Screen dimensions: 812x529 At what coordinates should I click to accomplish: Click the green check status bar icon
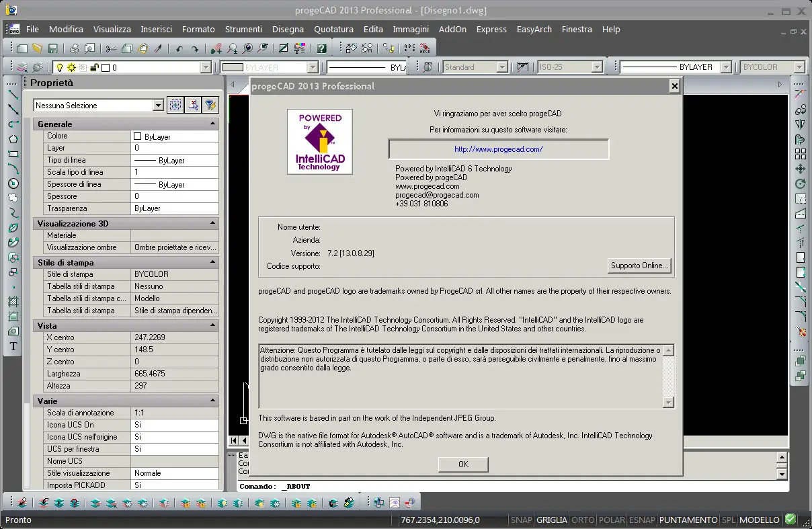(x=790, y=520)
